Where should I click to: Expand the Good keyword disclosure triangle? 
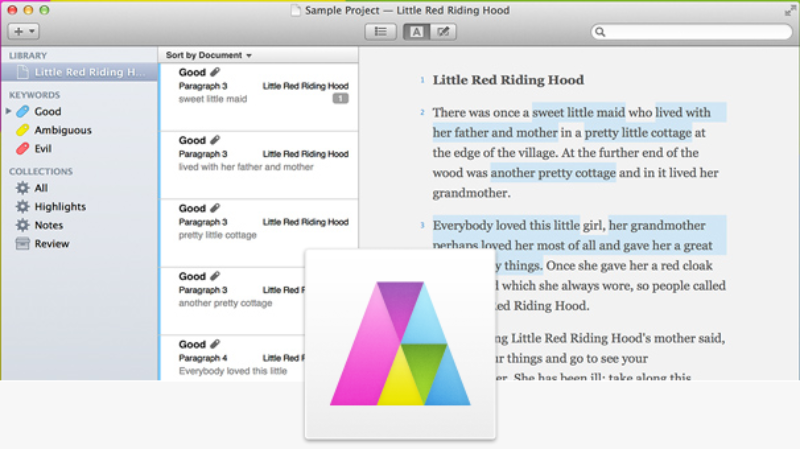[x=8, y=111]
